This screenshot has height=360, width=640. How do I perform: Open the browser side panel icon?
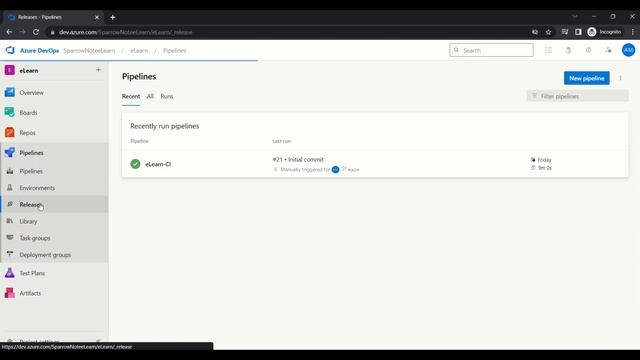578,32
